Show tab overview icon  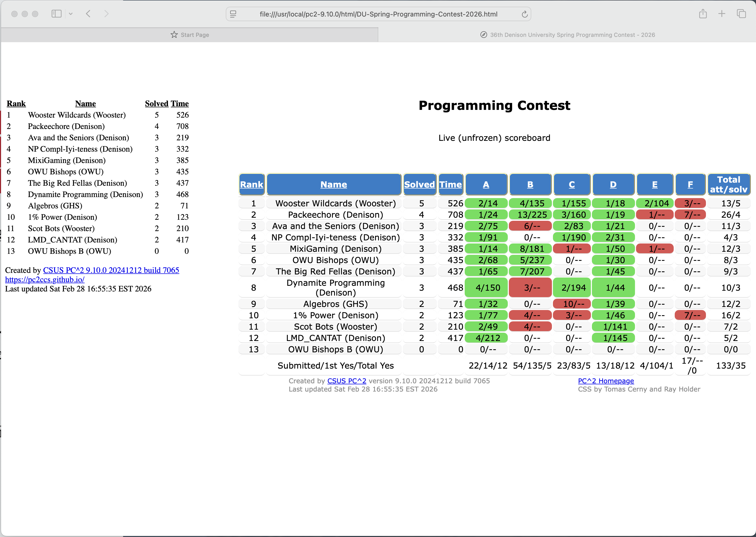741,14
